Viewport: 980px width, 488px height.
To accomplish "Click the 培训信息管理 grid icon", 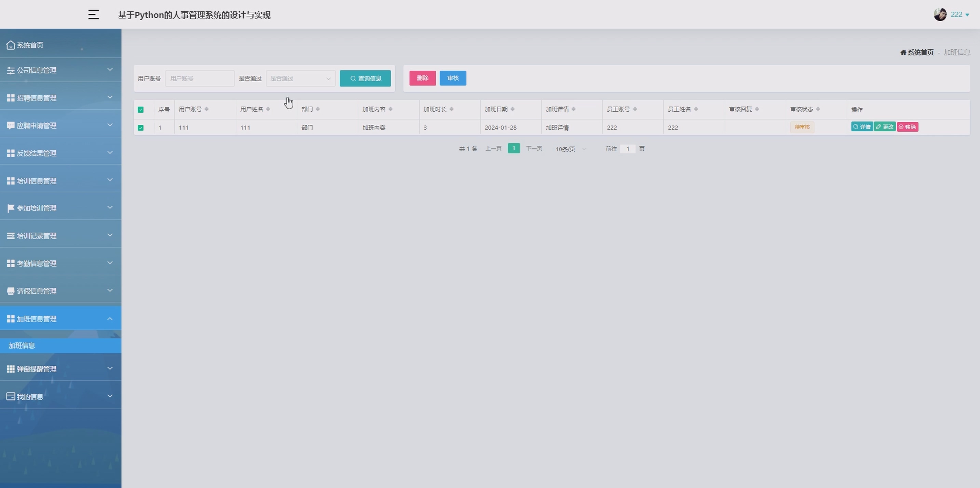I will [x=11, y=181].
